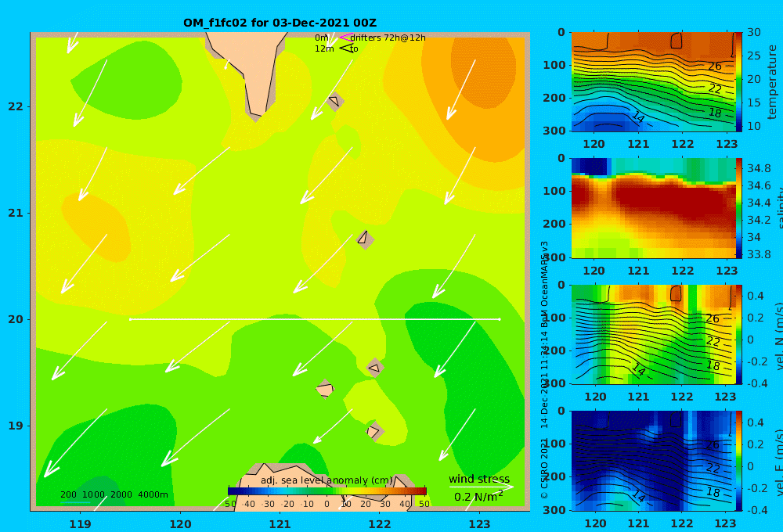Click latitude label '20' on main map
This screenshot has width=783, height=532.
16,319
